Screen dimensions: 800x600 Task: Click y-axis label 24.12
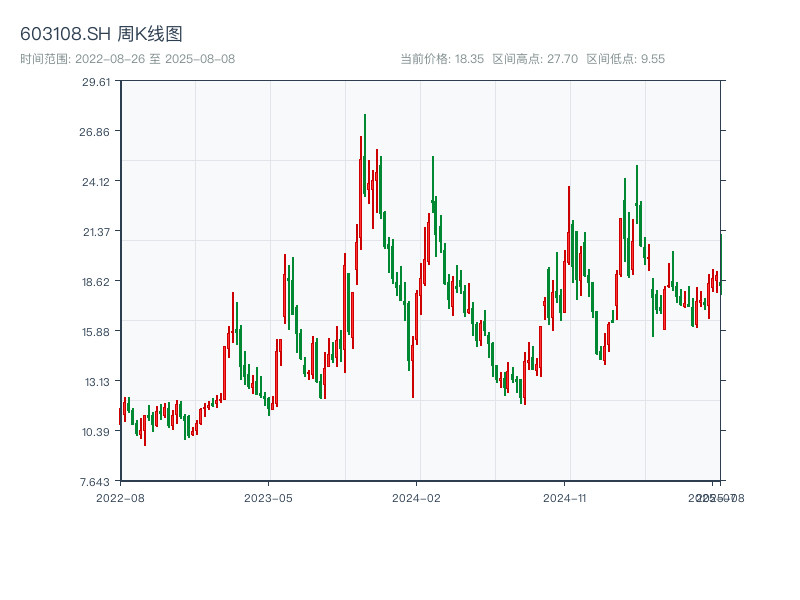click(96, 182)
